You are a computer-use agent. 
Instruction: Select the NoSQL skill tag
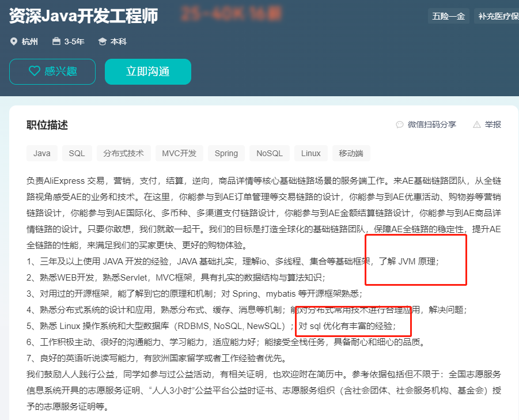click(x=270, y=153)
